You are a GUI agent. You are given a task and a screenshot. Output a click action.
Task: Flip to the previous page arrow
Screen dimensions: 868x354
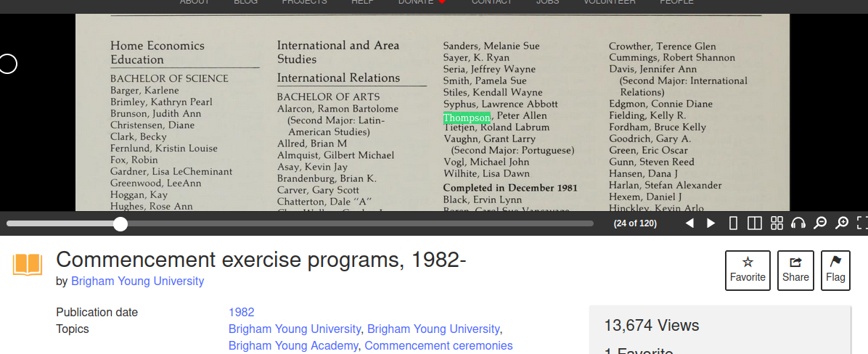point(689,223)
